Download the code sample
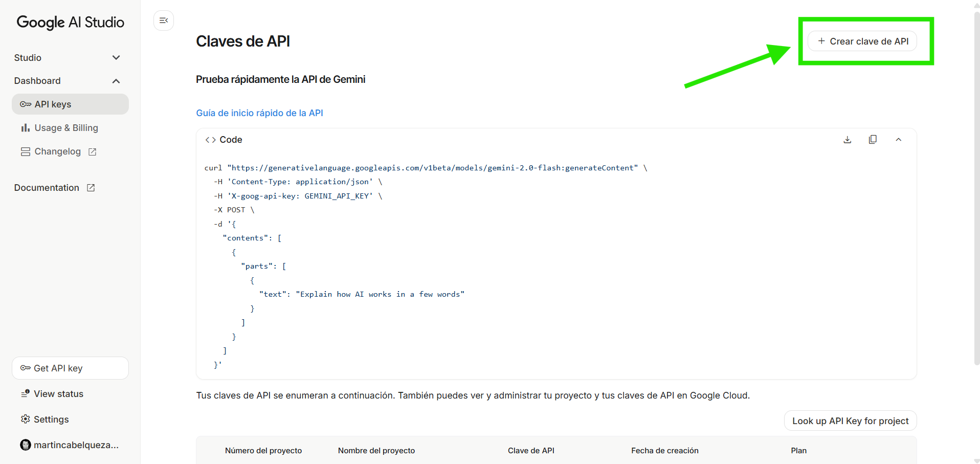This screenshot has width=980, height=464. [848, 140]
